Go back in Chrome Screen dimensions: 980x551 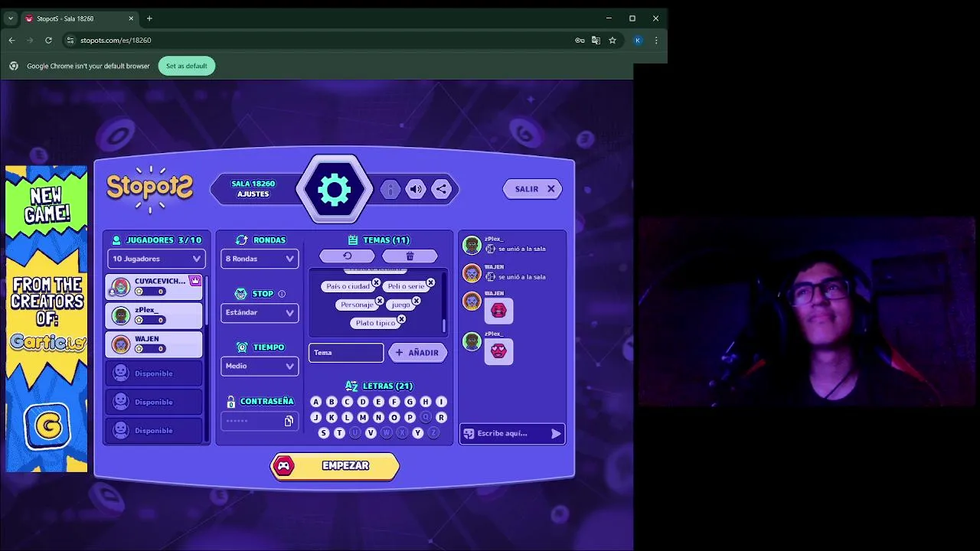coord(11,40)
